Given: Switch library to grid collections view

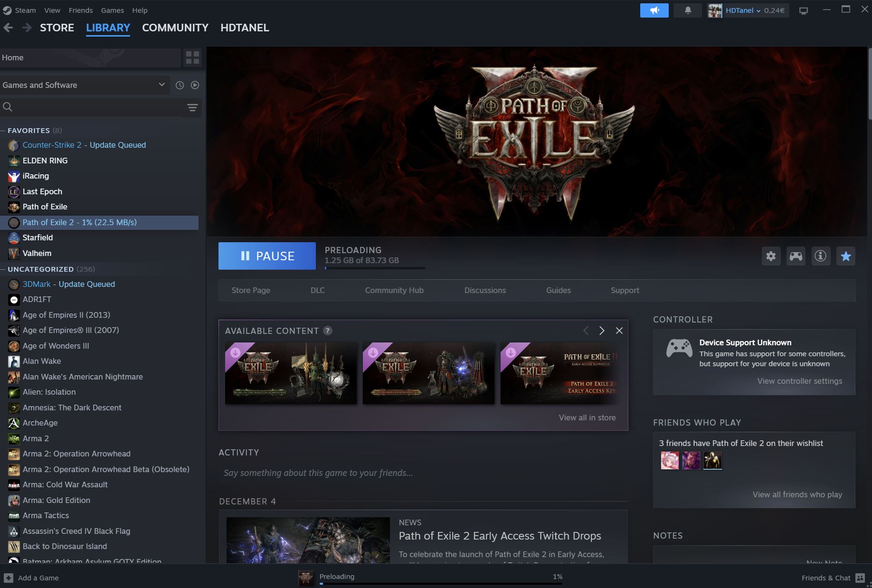Looking at the screenshot, I should point(192,57).
